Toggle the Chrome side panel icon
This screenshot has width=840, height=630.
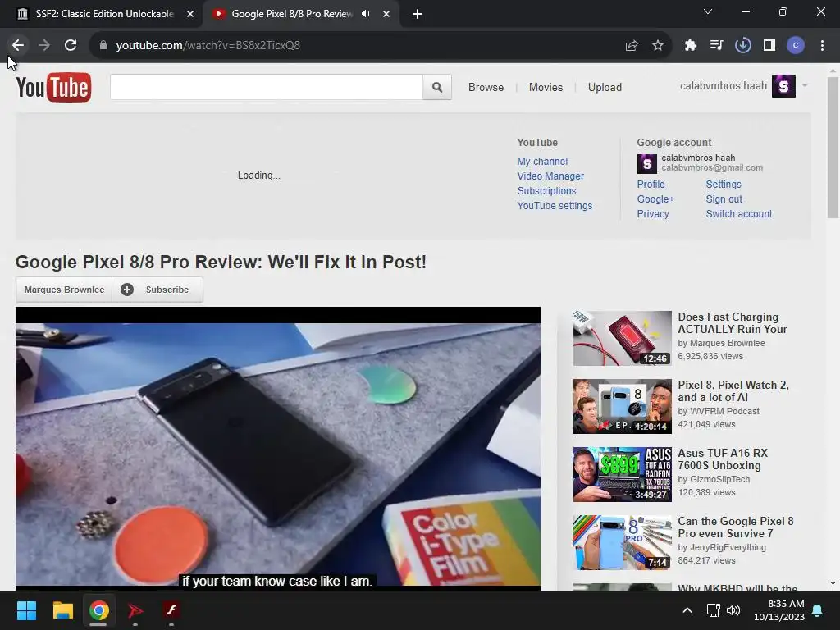pyautogui.click(x=769, y=46)
